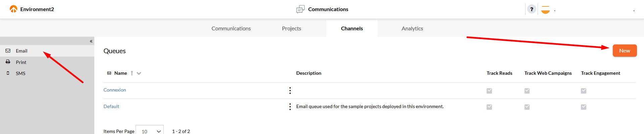Switch to the Communications tab

click(231, 29)
